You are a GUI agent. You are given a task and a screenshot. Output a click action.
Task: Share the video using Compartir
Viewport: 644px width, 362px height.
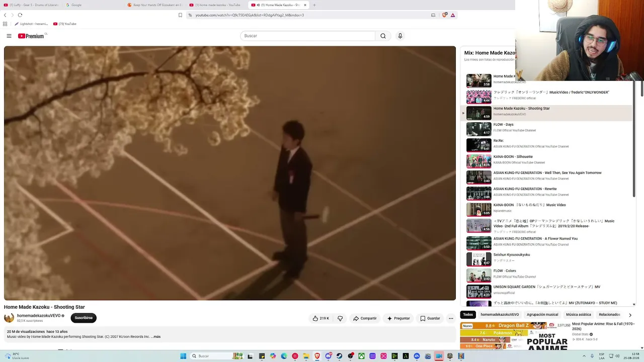(x=365, y=318)
